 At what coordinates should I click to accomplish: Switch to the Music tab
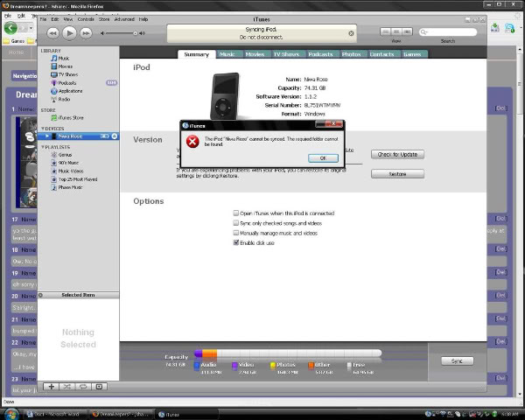[x=227, y=54]
